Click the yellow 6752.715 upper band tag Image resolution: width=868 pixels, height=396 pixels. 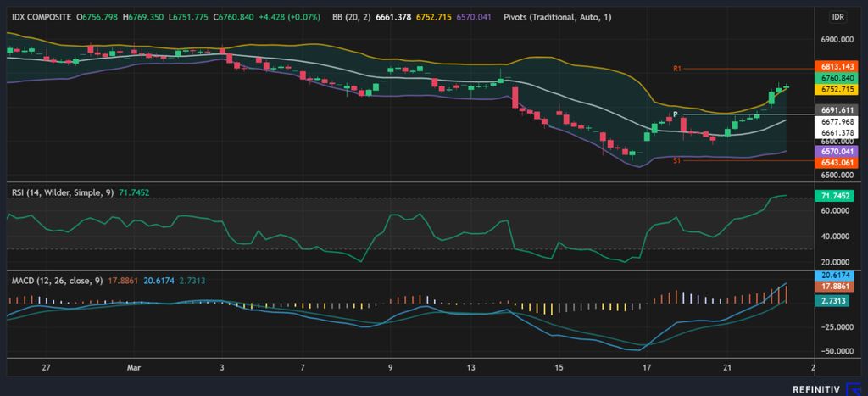click(x=837, y=89)
